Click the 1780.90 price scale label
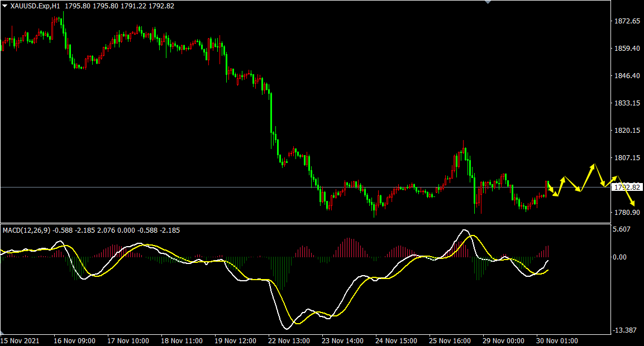This screenshot has height=346, width=644. tap(627, 213)
